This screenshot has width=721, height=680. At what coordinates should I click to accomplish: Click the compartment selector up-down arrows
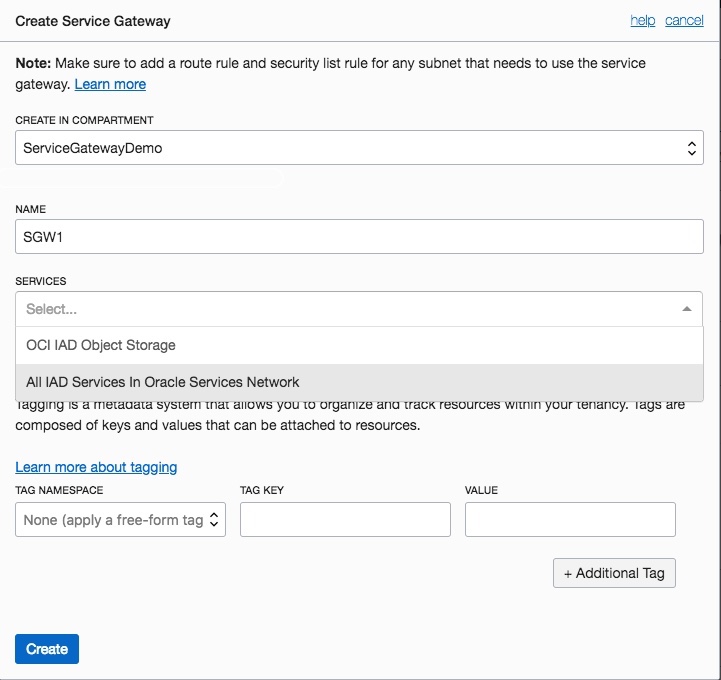691,148
